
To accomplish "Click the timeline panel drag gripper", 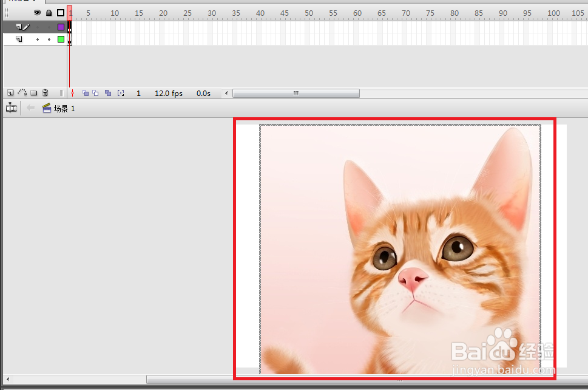I will [7, 13].
